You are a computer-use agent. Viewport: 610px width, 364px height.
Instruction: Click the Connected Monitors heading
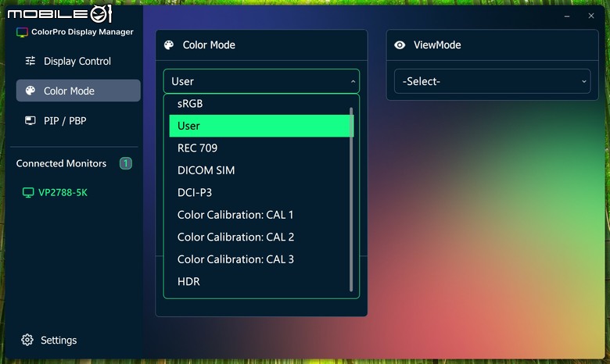(x=61, y=163)
